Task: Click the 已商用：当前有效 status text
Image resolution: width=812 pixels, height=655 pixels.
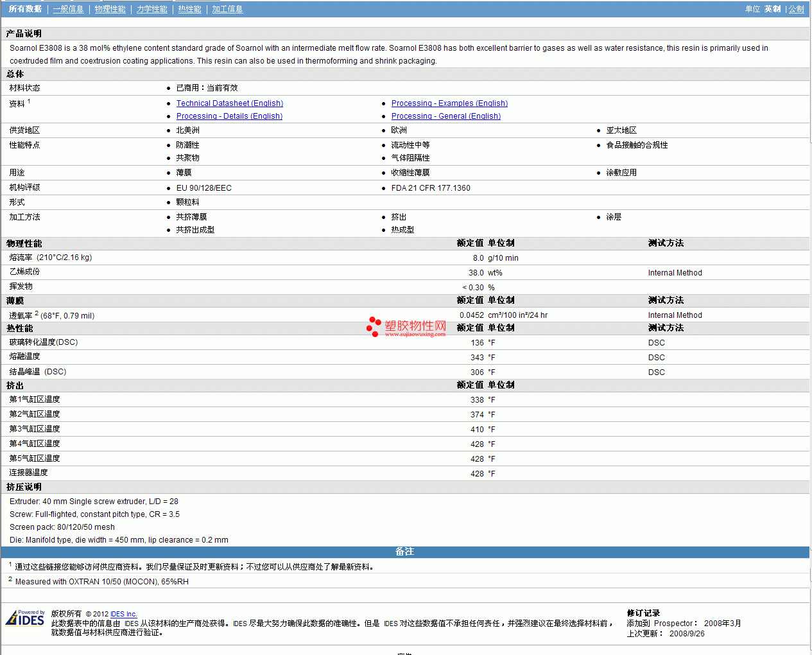Action: 207,88
